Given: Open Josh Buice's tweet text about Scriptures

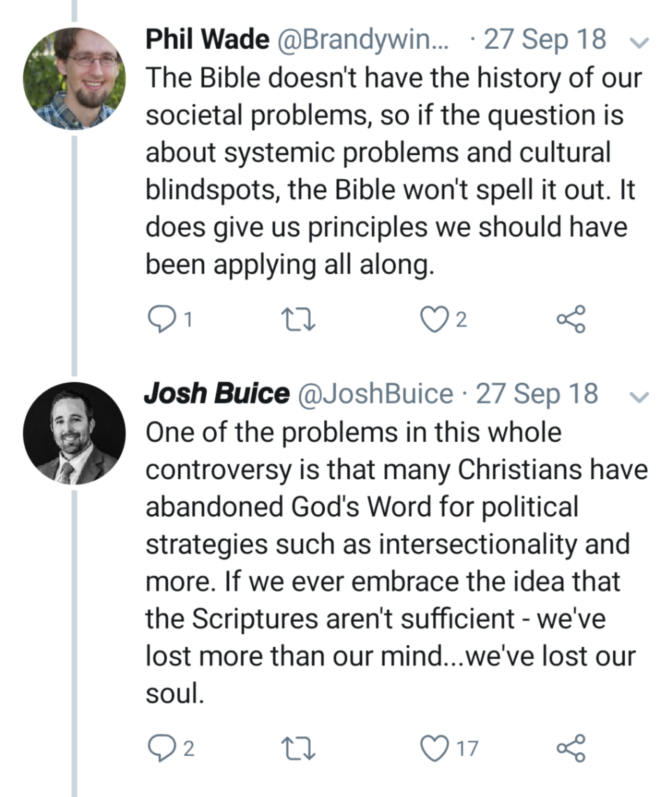Looking at the screenshot, I should click(389, 564).
